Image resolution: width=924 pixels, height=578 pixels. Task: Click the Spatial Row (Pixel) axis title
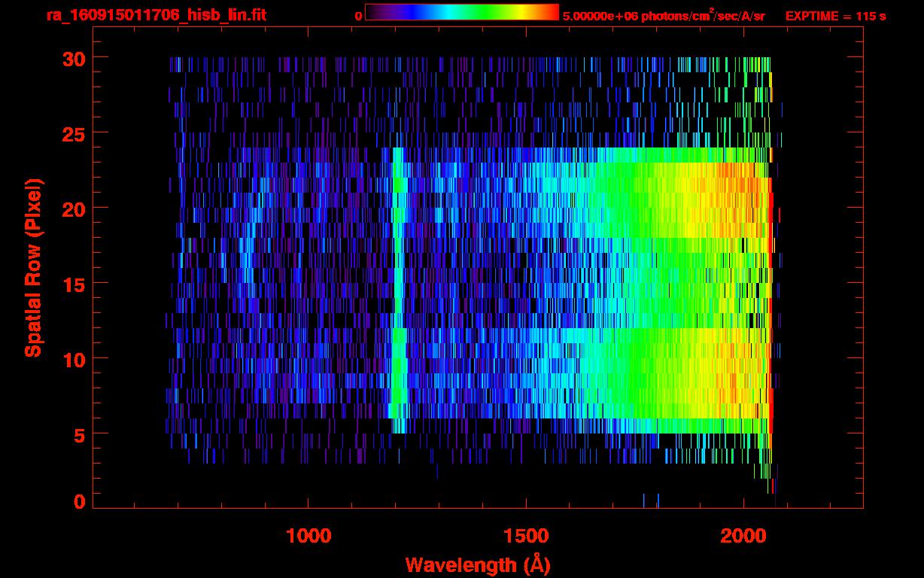34,268
